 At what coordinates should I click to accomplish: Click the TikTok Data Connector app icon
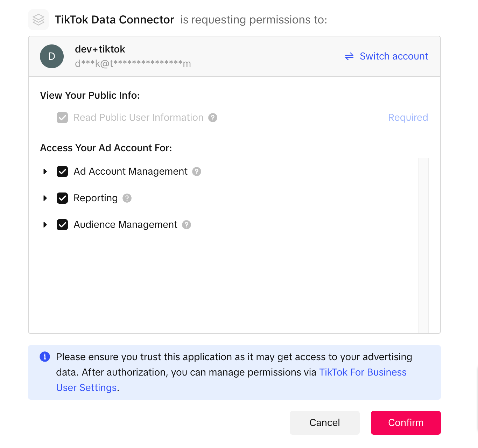click(x=38, y=20)
